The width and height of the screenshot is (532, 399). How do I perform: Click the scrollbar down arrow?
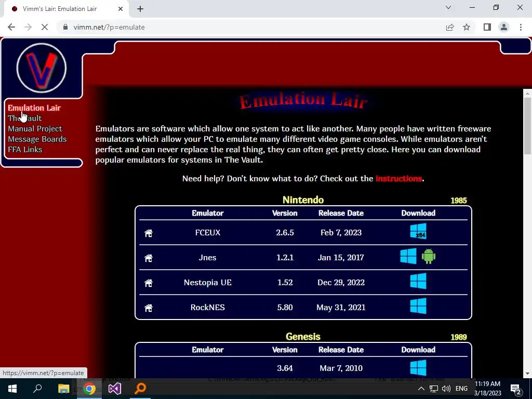(x=527, y=374)
